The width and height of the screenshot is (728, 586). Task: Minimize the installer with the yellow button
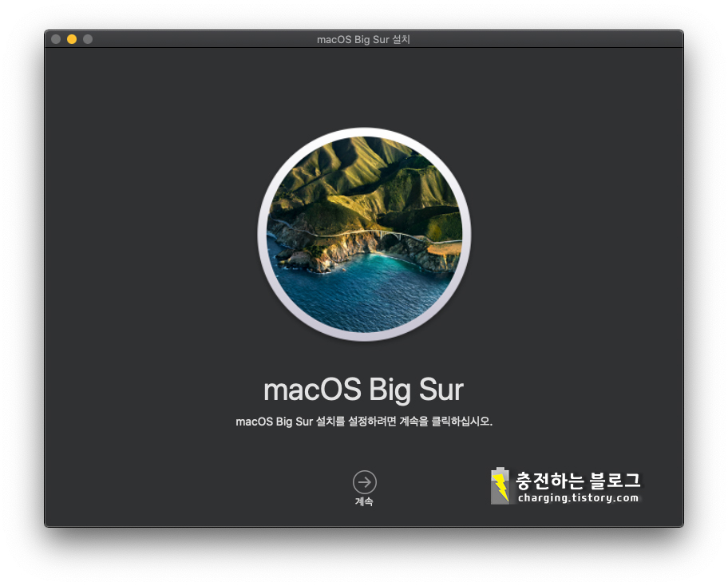72,39
